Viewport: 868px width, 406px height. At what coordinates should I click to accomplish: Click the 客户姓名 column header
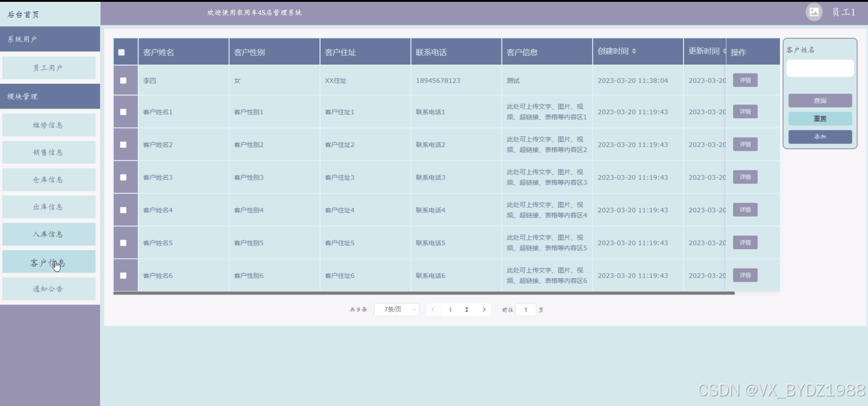point(183,52)
